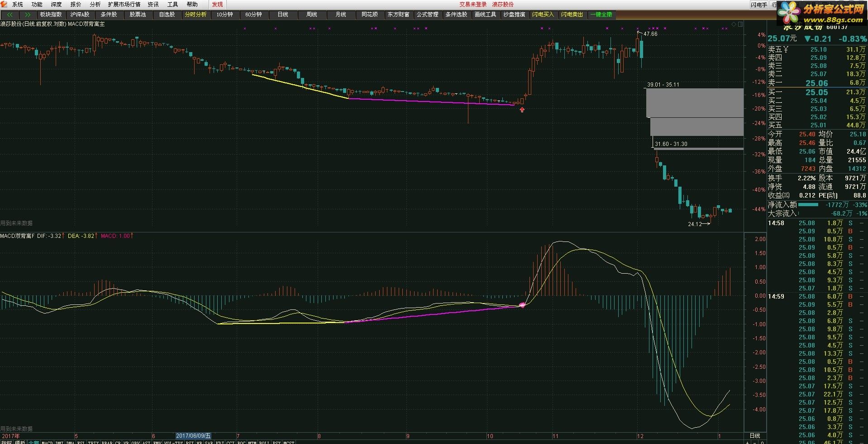Open the 帮助 menu
868x444 pixels.
192,4
